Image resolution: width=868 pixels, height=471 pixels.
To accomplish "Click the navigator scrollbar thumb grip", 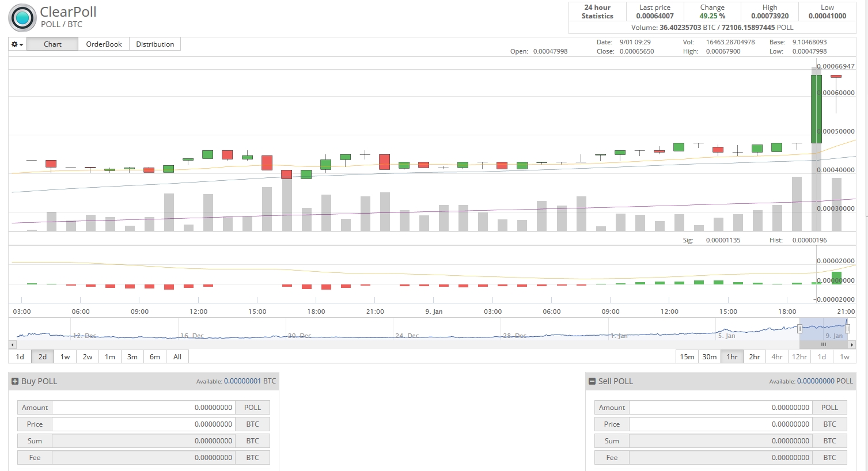I will click(824, 344).
